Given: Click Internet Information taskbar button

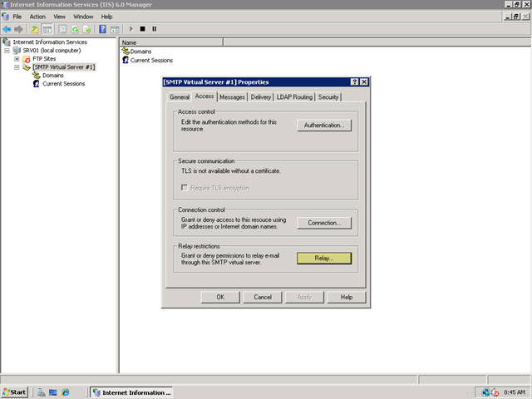Looking at the screenshot, I should click(x=132, y=392).
